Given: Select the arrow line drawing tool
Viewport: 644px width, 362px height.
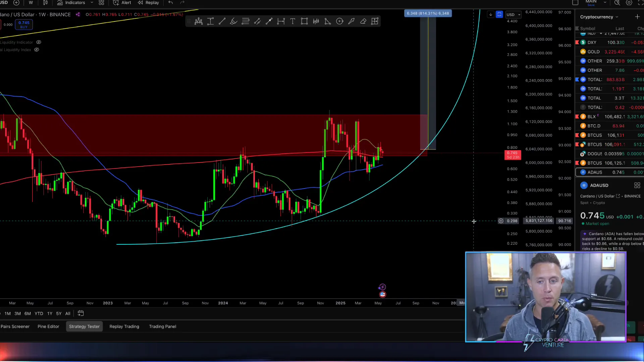Looking at the screenshot, I should coord(269,21).
